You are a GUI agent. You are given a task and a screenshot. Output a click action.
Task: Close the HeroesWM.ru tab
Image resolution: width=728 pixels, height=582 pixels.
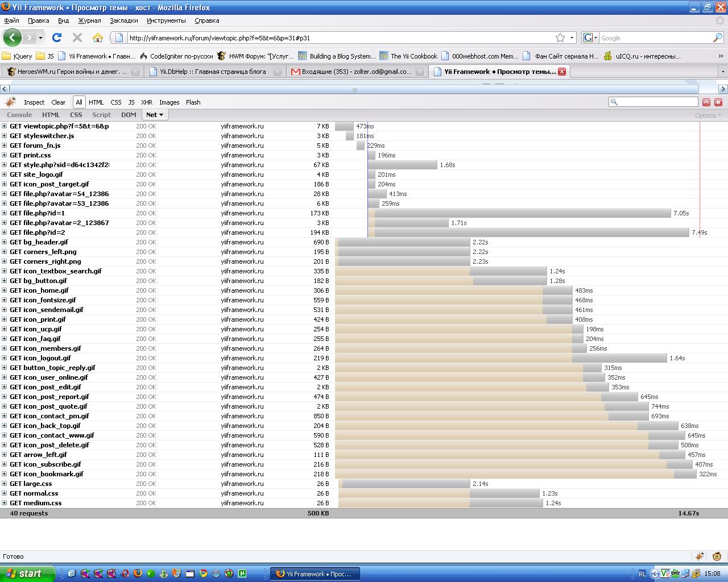point(135,72)
